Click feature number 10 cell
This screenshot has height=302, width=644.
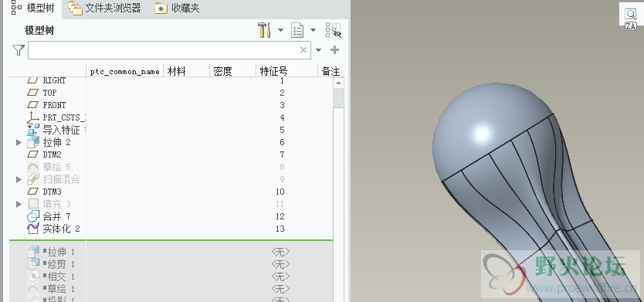point(280,192)
